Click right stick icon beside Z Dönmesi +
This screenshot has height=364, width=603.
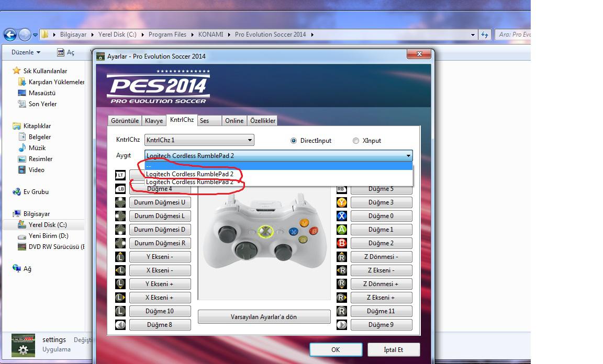pos(341,283)
